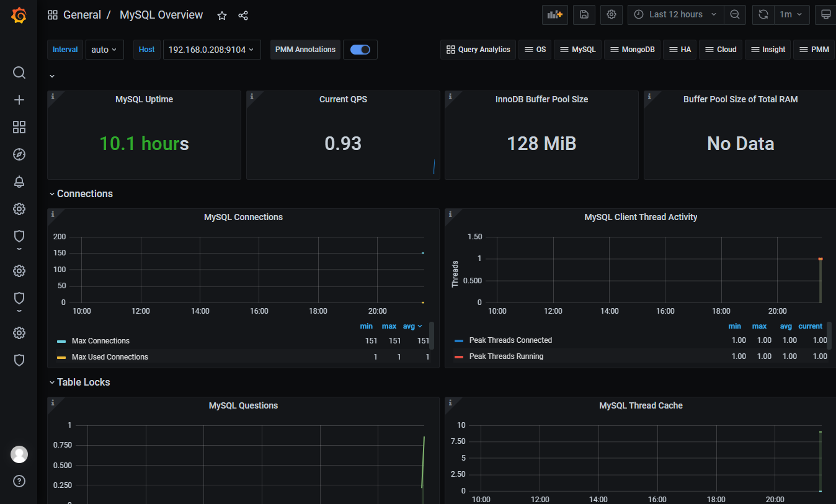Image resolution: width=836 pixels, height=504 pixels.
Task: Toggle Peak Threads Connected series
Action: pos(510,340)
